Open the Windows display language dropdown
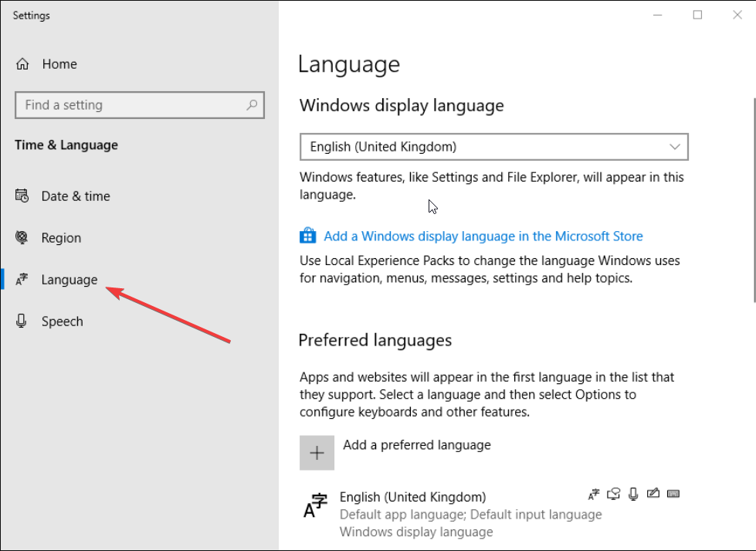Viewport: 756px width, 551px height. coord(493,147)
